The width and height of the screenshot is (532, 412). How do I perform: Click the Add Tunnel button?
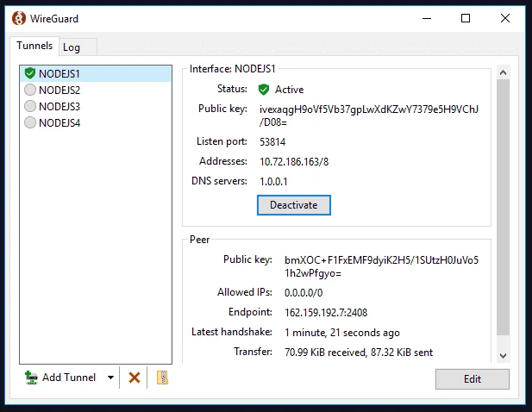pos(61,378)
